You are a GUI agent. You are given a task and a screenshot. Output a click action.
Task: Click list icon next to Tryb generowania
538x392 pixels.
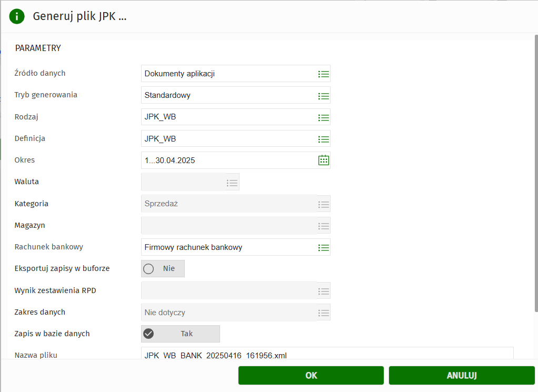(323, 96)
